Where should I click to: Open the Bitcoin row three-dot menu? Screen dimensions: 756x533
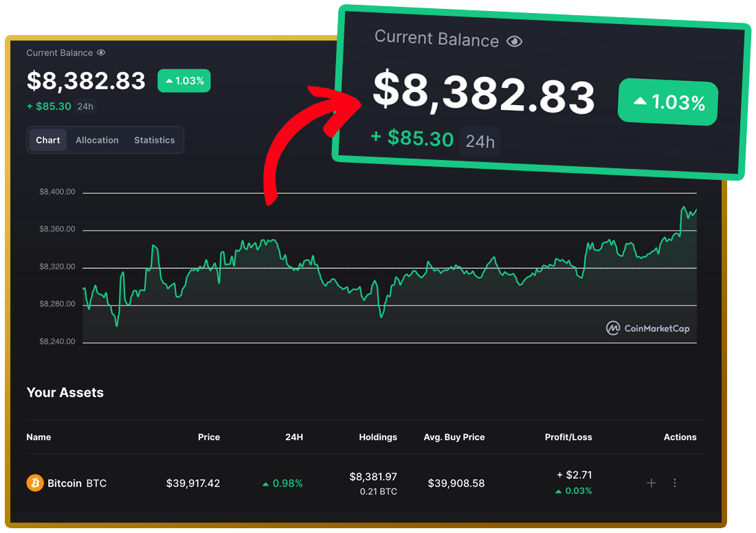[674, 483]
